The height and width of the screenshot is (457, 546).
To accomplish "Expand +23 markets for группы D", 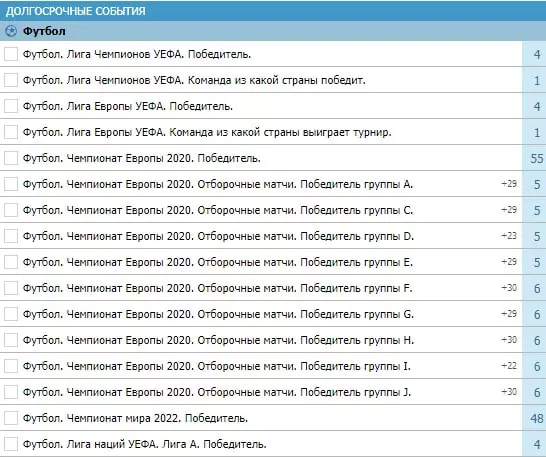I will pyautogui.click(x=509, y=236).
